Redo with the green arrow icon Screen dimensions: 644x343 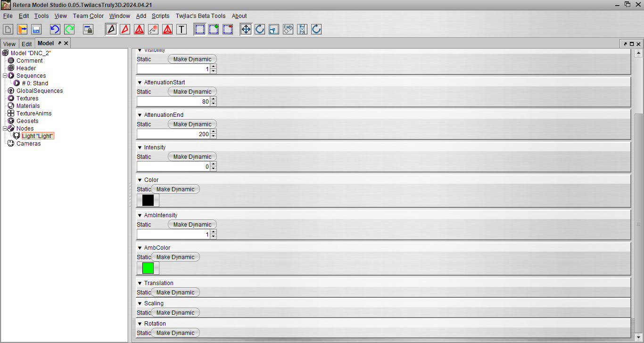(69, 29)
